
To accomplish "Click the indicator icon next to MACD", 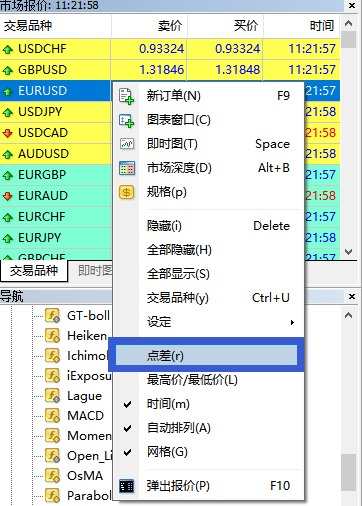I will point(53,416).
